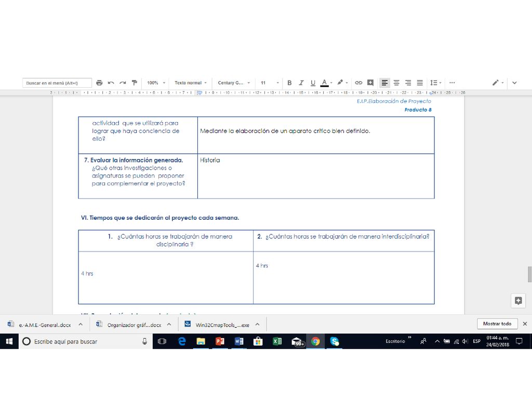Open Microsoft Edge from taskbar
The image size is (532, 399).
(182, 341)
